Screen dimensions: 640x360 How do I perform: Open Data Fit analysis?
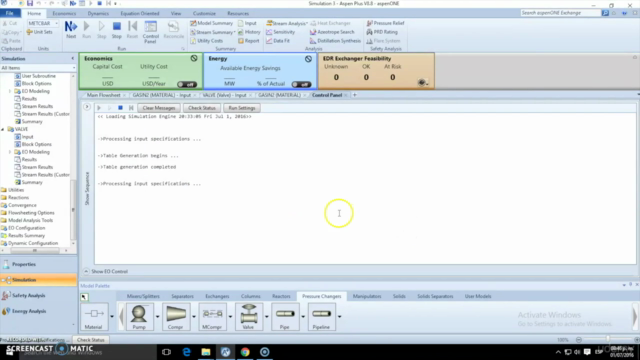click(x=278, y=41)
